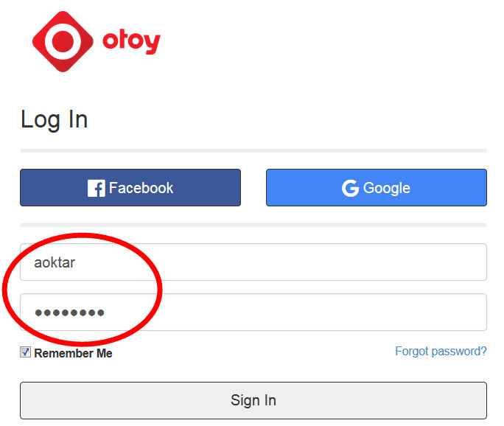
Task: Submit with the Sign In button
Action: 253,401
